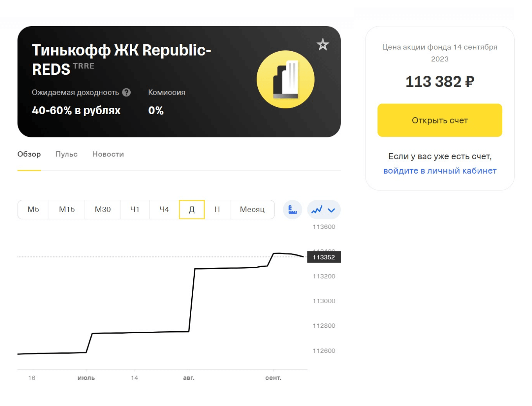Switch chart to М30 interval
This screenshot has height=406, width=532.
pyautogui.click(x=103, y=210)
